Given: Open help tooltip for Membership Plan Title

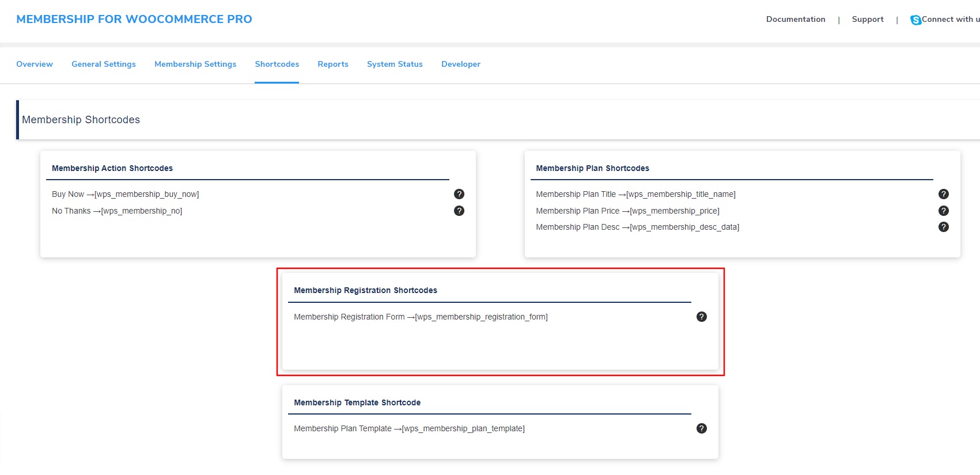Looking at the screenshot, I should point(944,194).
